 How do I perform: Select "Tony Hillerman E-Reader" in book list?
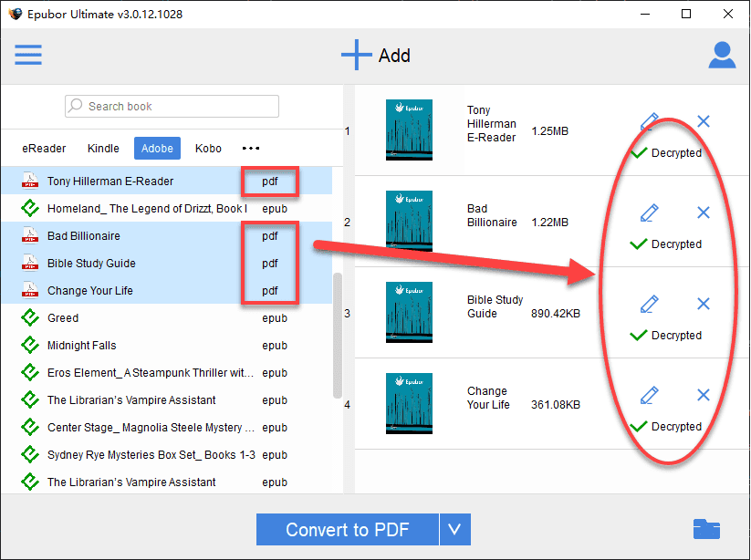click(x=167, y=181)
